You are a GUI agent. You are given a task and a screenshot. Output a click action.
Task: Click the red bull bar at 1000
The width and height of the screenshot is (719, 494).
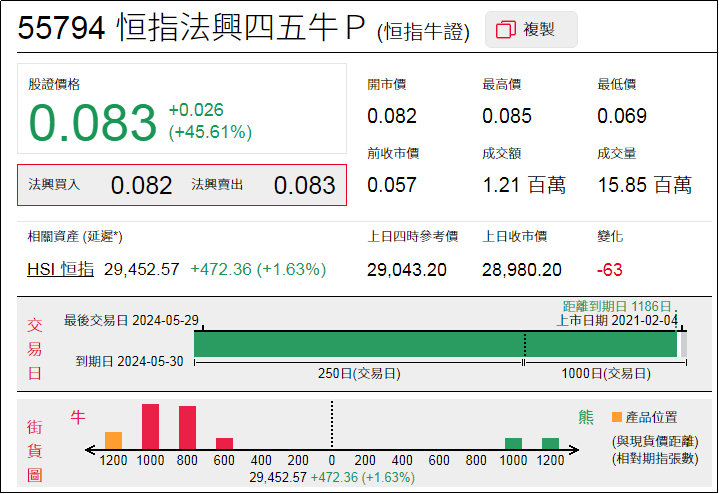point(150,427)
